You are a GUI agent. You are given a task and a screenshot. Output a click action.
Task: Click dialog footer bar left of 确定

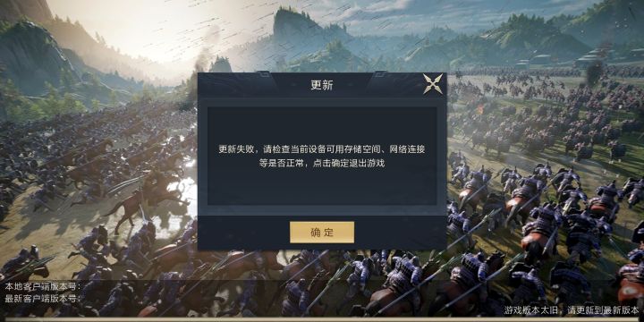(244, 233)
